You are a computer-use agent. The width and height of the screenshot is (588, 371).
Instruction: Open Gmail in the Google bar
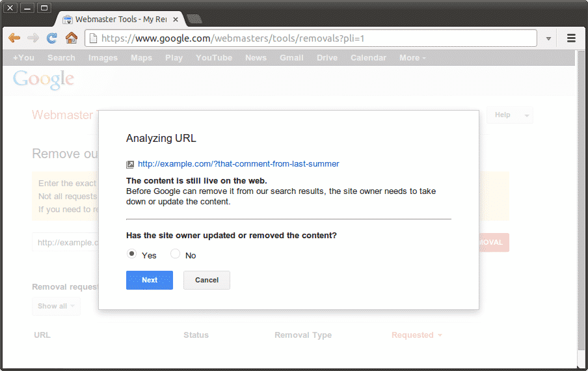[x=291, y=58]
